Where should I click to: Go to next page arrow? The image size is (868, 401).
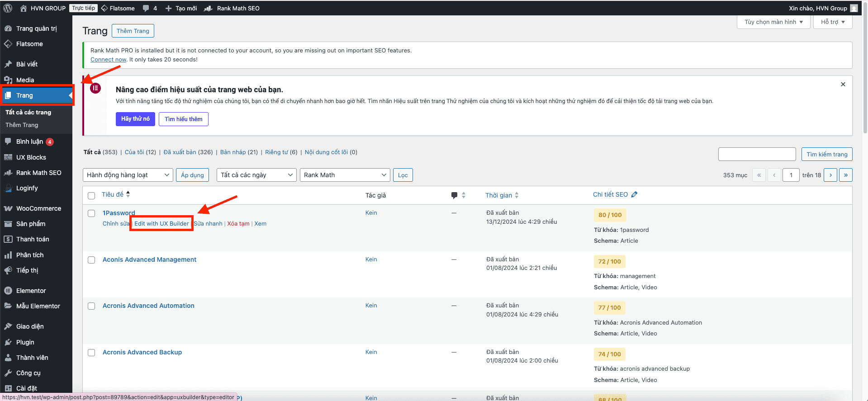pos(830,175)
